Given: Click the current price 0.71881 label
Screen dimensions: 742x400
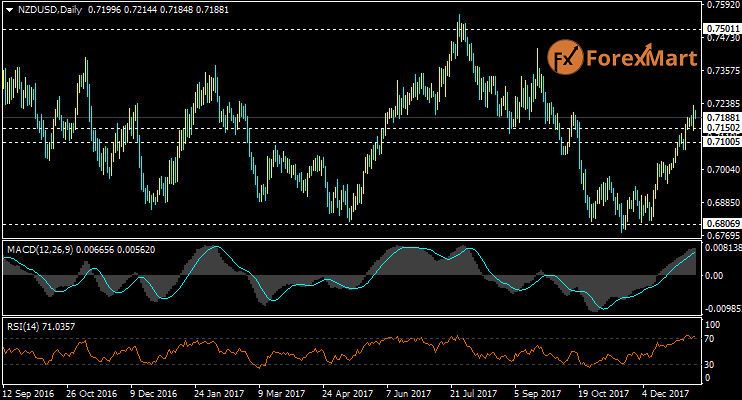Looking at the screenshot, I should tap(722, 117).
